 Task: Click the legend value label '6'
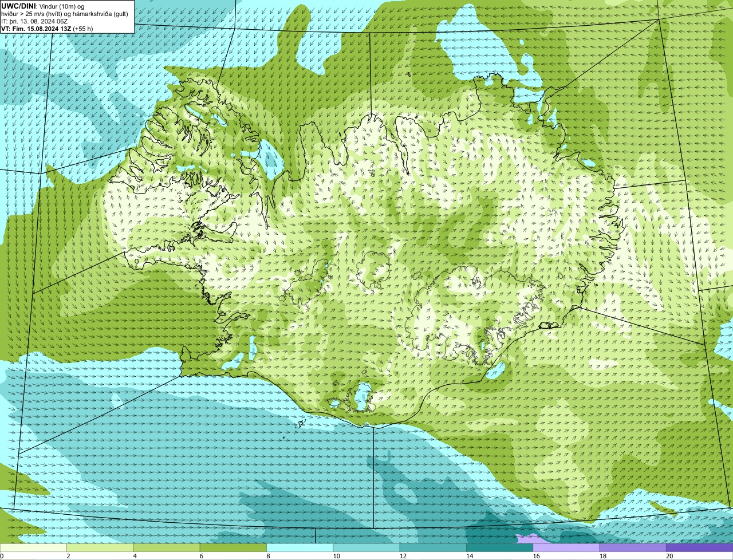[x=202, y=556]
